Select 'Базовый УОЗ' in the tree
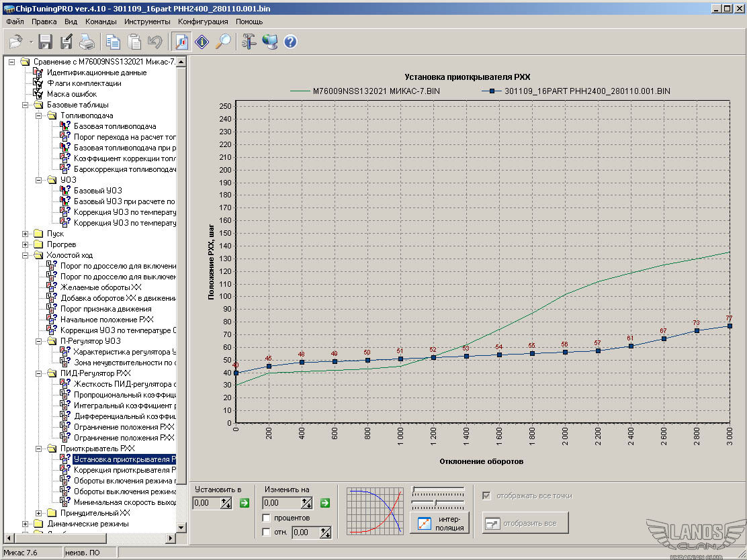 click(x=97, y=191)
